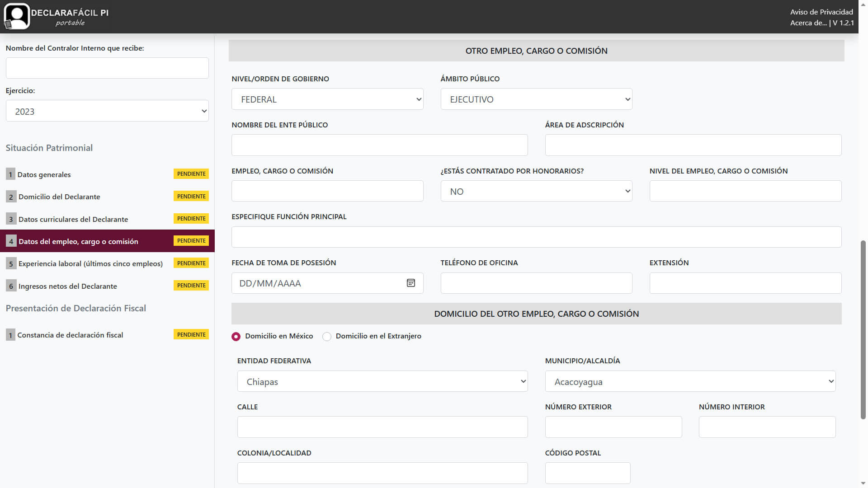Click the Situación Patrimonial heading
The image size is (868, 488).
[49, 148]
